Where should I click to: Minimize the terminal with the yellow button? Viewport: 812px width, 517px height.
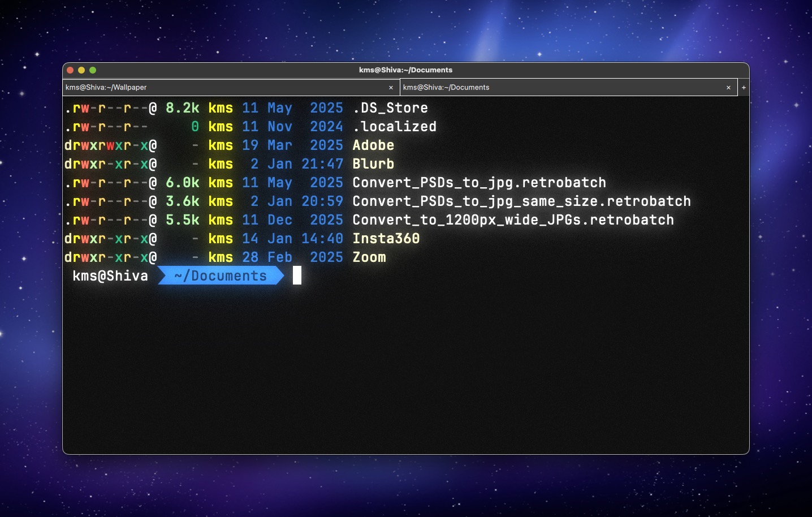[x=81, y=70]
